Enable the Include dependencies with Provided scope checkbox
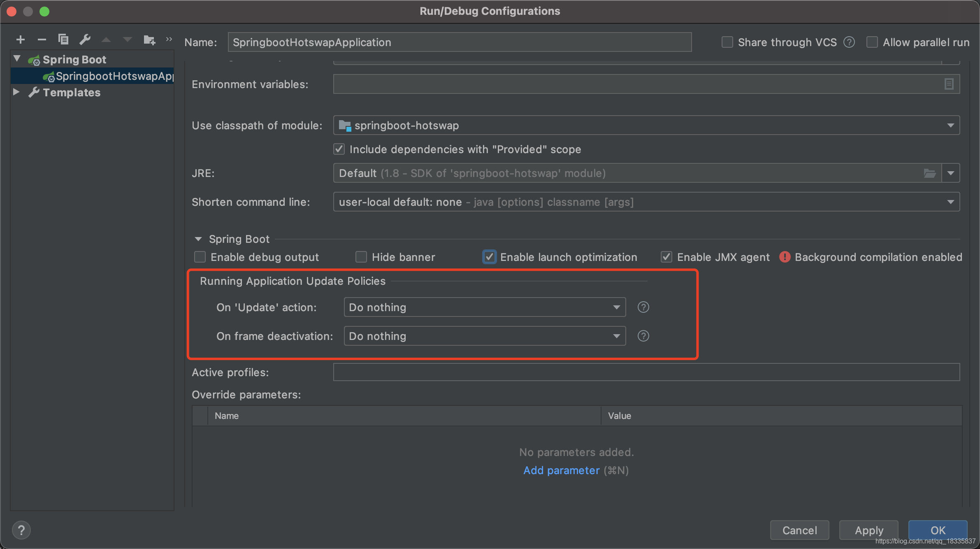This screenshot has width=980, height=549. [339, 149]
